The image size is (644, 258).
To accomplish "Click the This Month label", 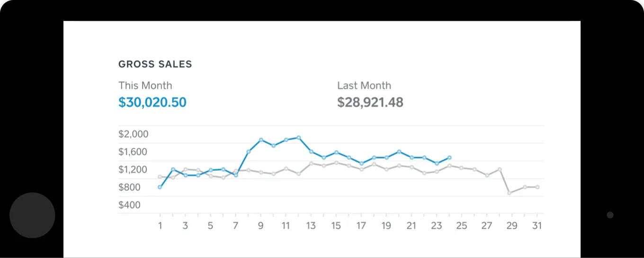I will coord(145,86).
